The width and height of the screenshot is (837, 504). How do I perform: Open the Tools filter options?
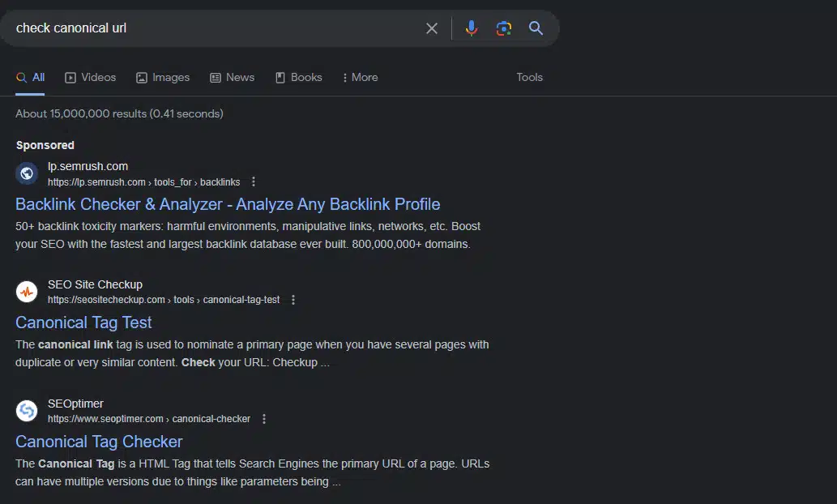click(529, 78)
